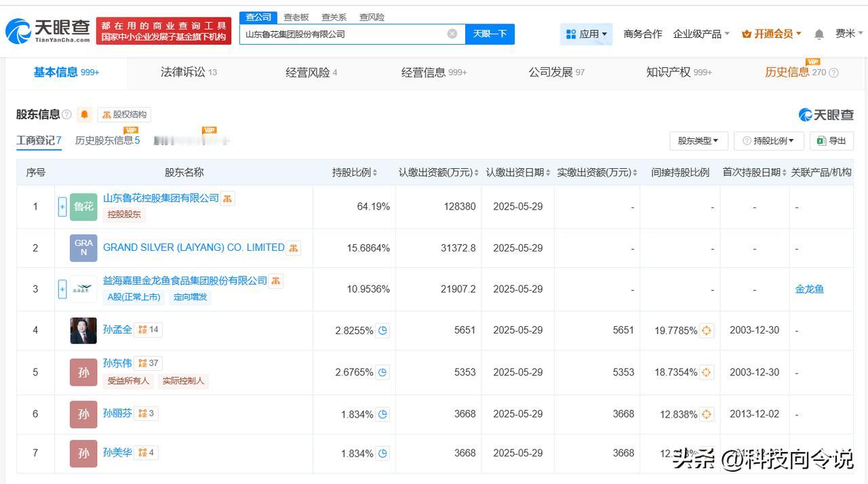
Task: Click 孙东伟's related companies badge 37
Action: coord(148,363)
